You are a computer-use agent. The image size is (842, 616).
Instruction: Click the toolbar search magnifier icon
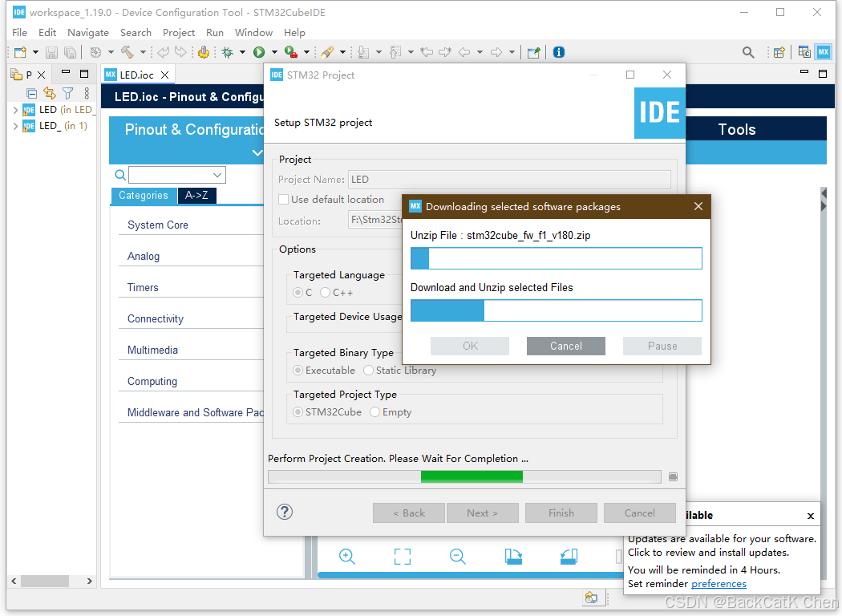(x=748, y=52)
